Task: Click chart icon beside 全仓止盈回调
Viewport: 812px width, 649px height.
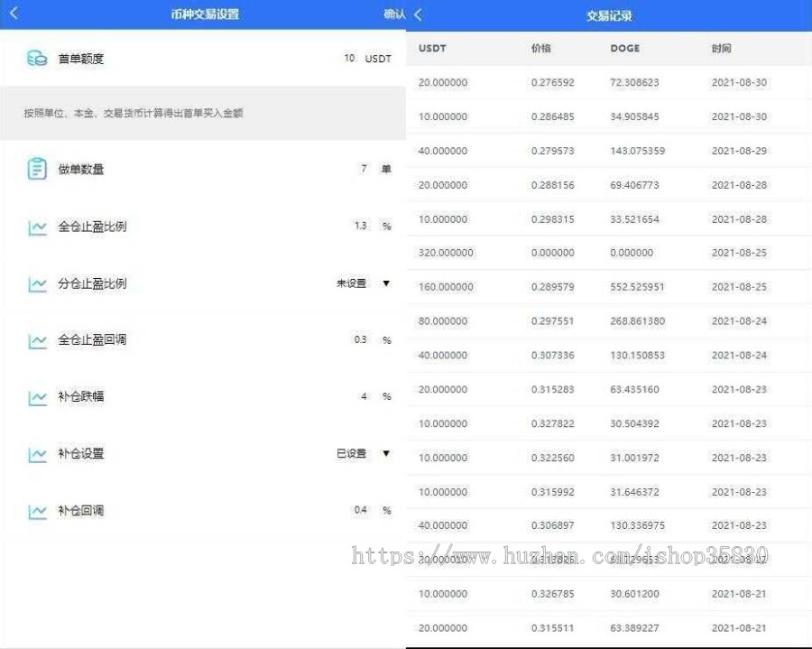Action: (x=37, y=340)
